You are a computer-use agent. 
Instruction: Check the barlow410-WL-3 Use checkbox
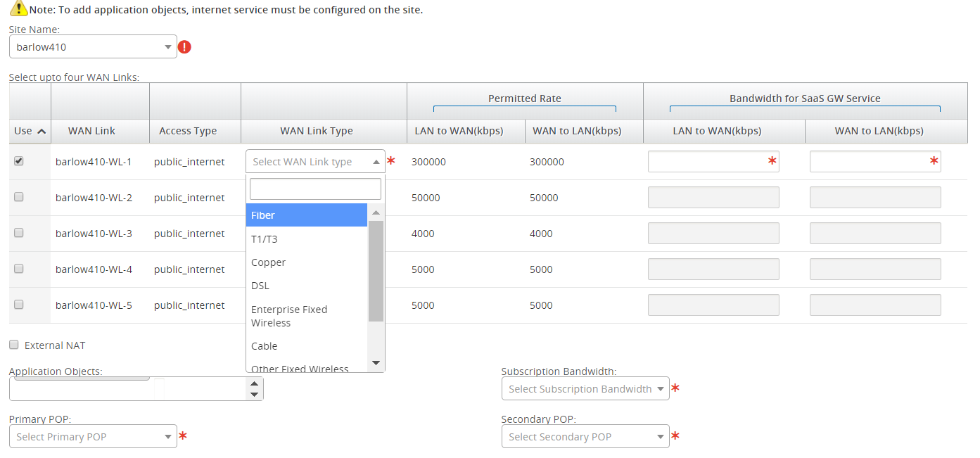(x=19, y=233)
